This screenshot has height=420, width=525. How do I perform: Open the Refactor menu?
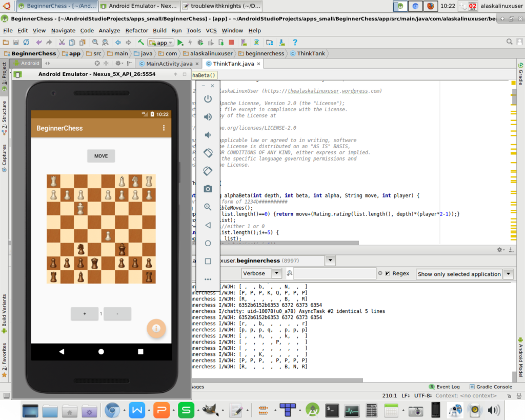137,31
